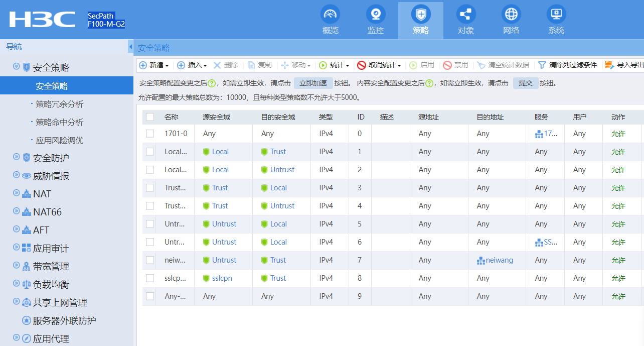Viewport: 644px width, 346px height.
Task: Click the 概览 overview dashboard icon
Action: [x=330, y=14]
